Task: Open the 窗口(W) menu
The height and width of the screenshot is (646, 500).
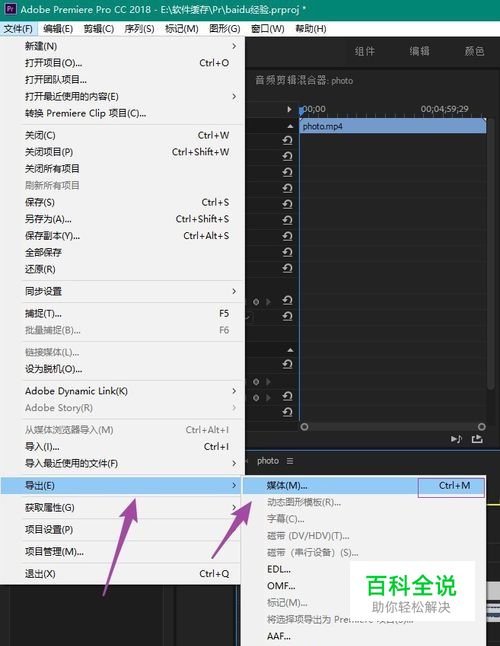Action: pyautogui.click(x=268, y=29)
